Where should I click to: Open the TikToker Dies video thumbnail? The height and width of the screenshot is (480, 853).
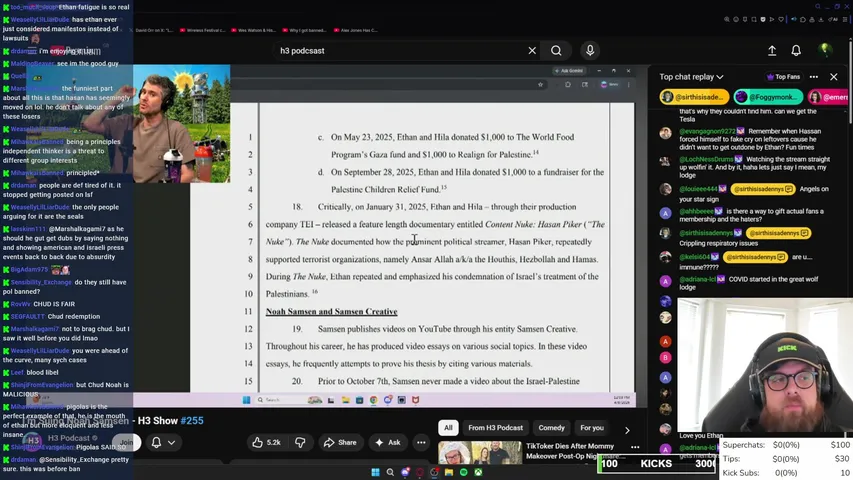tap(479, 452)
